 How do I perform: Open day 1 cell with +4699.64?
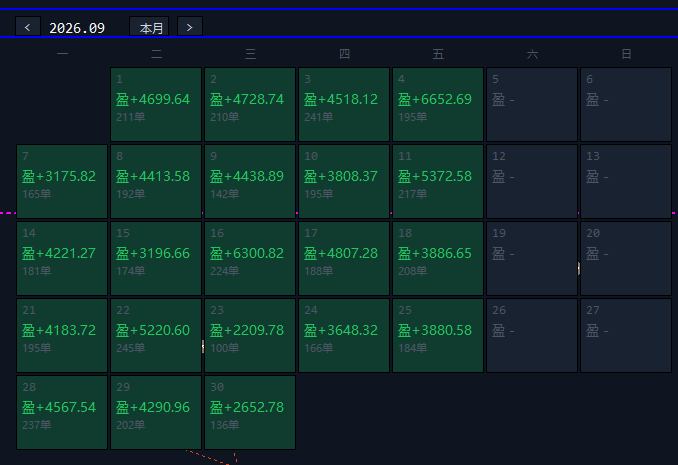click(156, 104)
